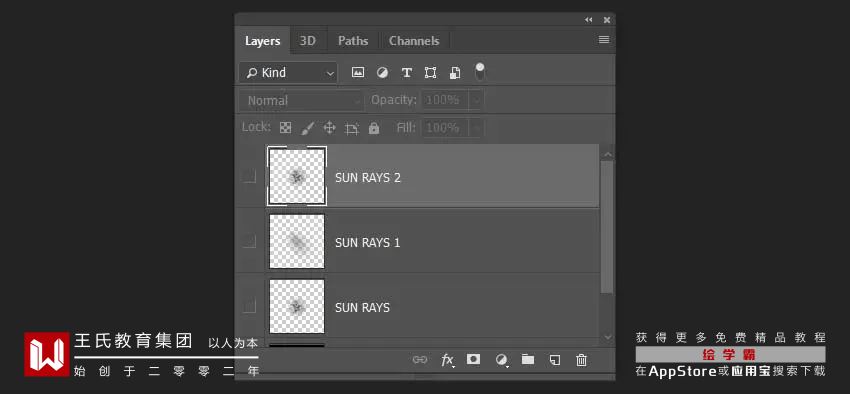Image resolution: width=850 pixels, height=394 pixels.
Task: Close the Layers panel
Action: [607, 20]
